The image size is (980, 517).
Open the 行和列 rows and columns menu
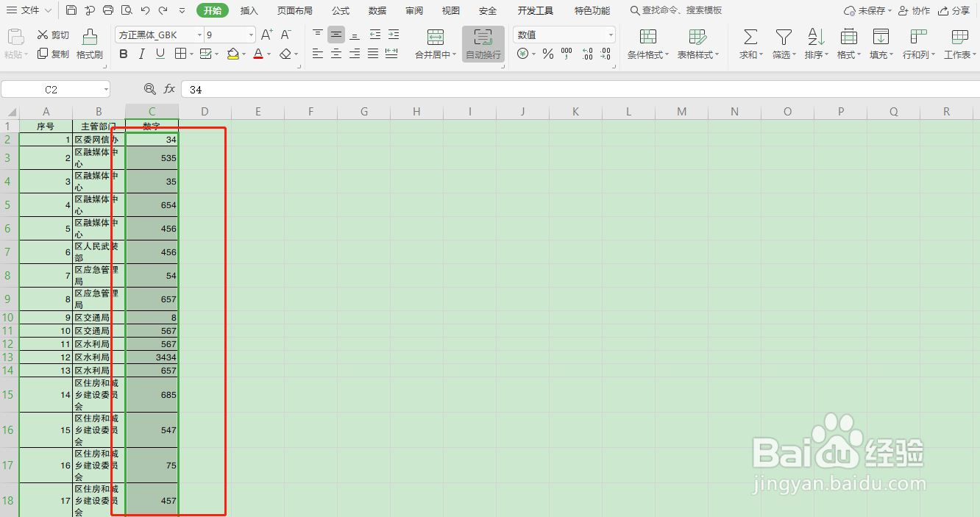pos(918,45)
